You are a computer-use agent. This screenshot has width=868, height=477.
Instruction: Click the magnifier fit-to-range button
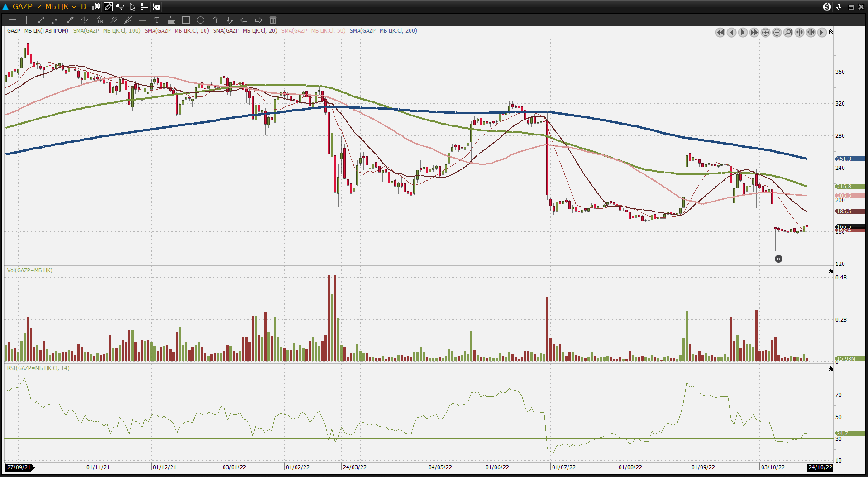point(788,32)
